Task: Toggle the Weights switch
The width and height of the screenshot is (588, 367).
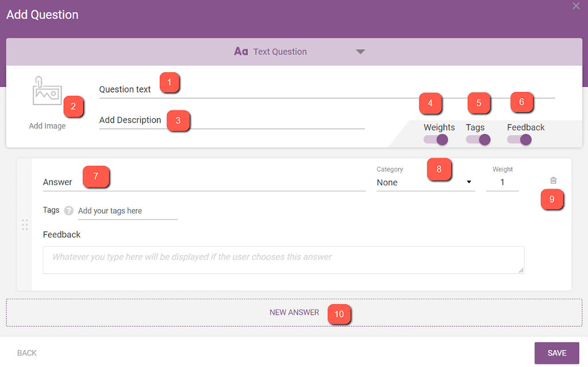Action: point(436,139)
